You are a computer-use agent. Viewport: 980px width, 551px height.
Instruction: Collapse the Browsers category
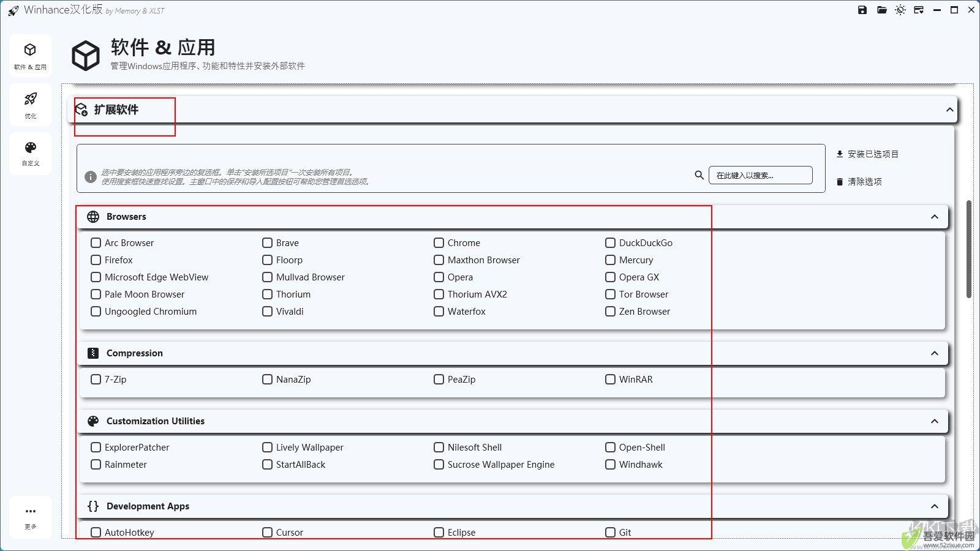934,217
